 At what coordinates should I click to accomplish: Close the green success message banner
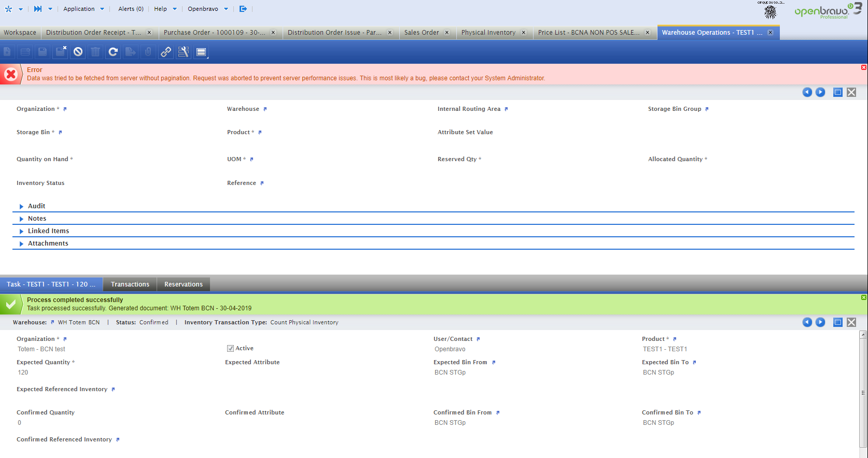click(863, 297)
